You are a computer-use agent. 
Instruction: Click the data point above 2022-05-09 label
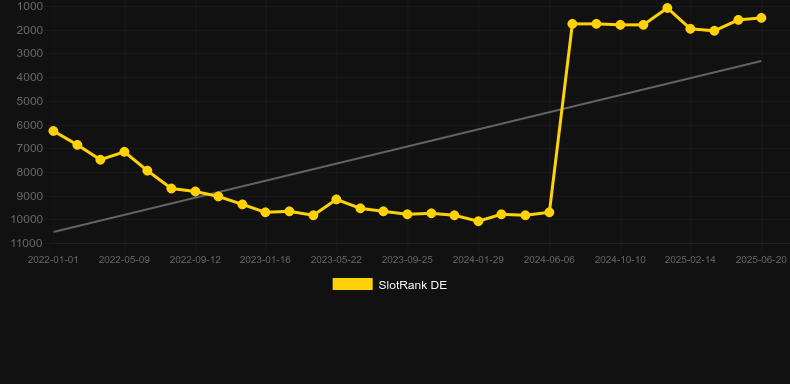[x=124, y=152]
